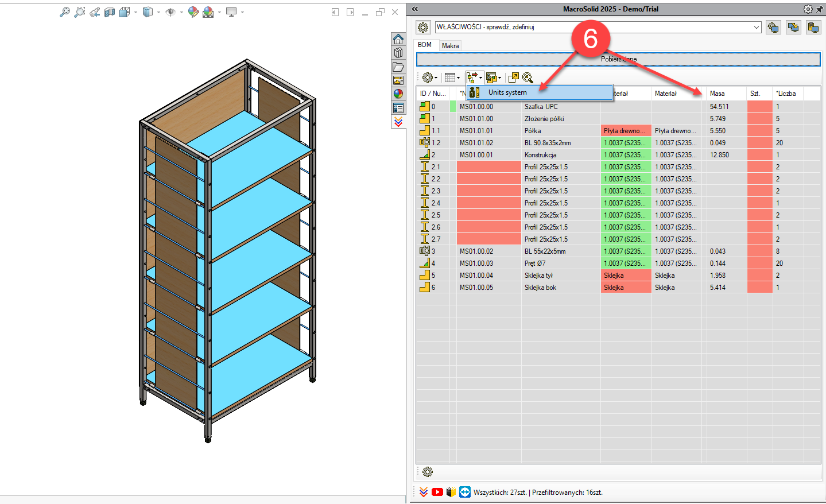Click the tree-with-arrow toolbar icon
826x504 pixels.
(474, 77)
